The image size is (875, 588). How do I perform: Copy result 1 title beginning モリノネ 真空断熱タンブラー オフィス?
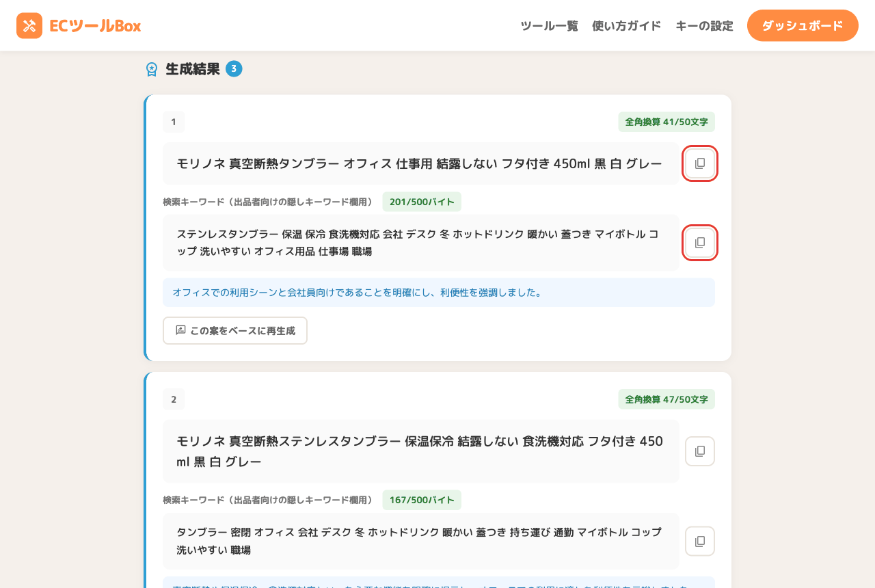700,163
